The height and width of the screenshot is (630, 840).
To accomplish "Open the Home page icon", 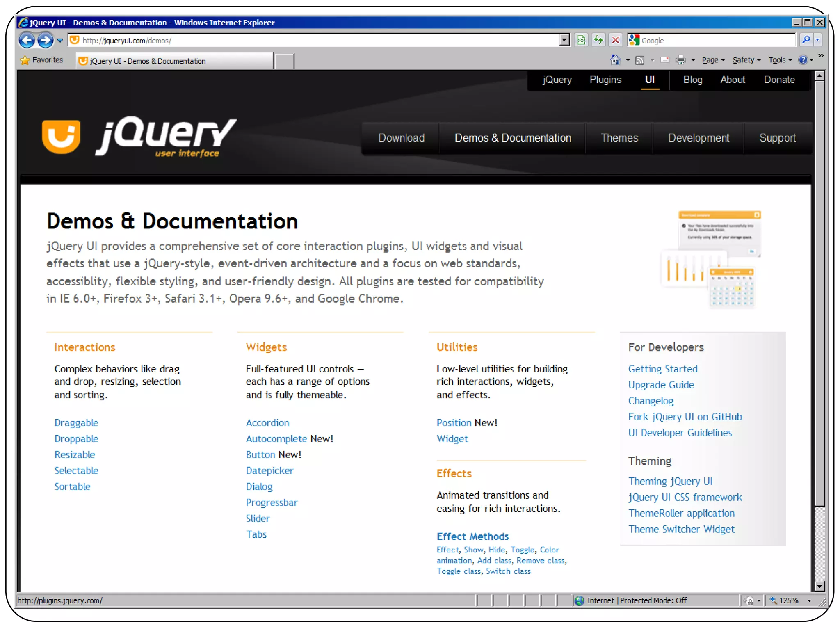I will (x=615, y=60).
